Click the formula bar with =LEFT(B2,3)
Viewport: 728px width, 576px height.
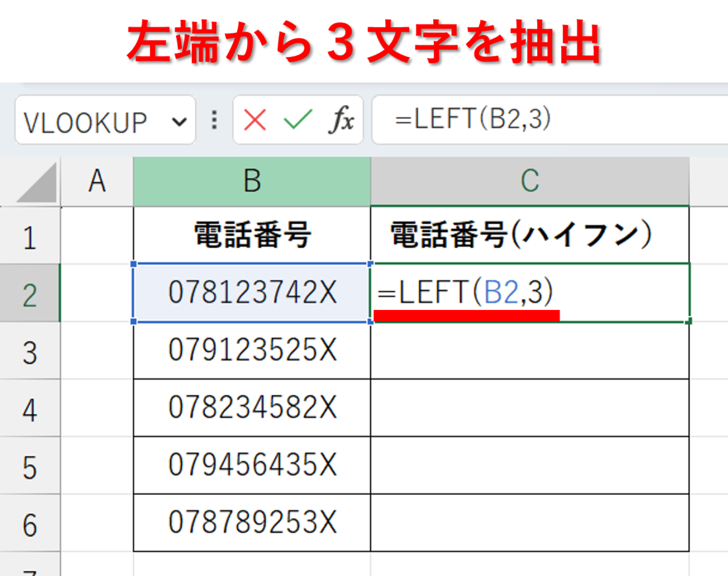click(x=550, y=120)
